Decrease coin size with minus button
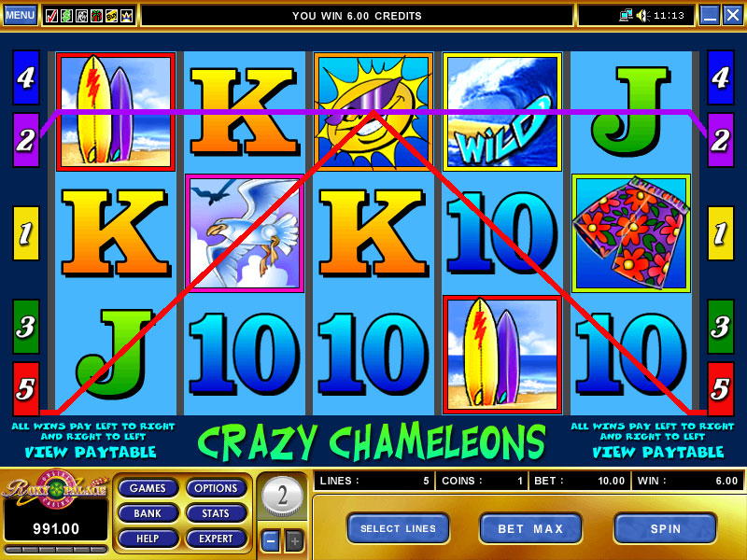This screenshot has height=560, width=747. click(x=270, y=541)
